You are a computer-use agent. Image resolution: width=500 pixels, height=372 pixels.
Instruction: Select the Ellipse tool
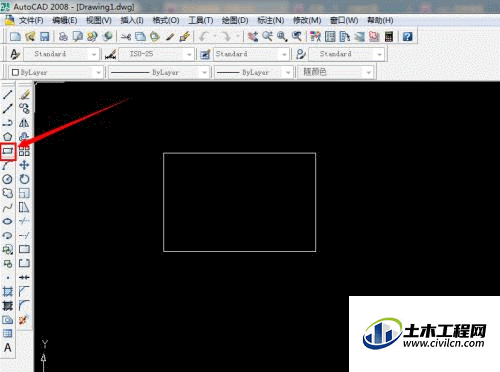point(8,221)
